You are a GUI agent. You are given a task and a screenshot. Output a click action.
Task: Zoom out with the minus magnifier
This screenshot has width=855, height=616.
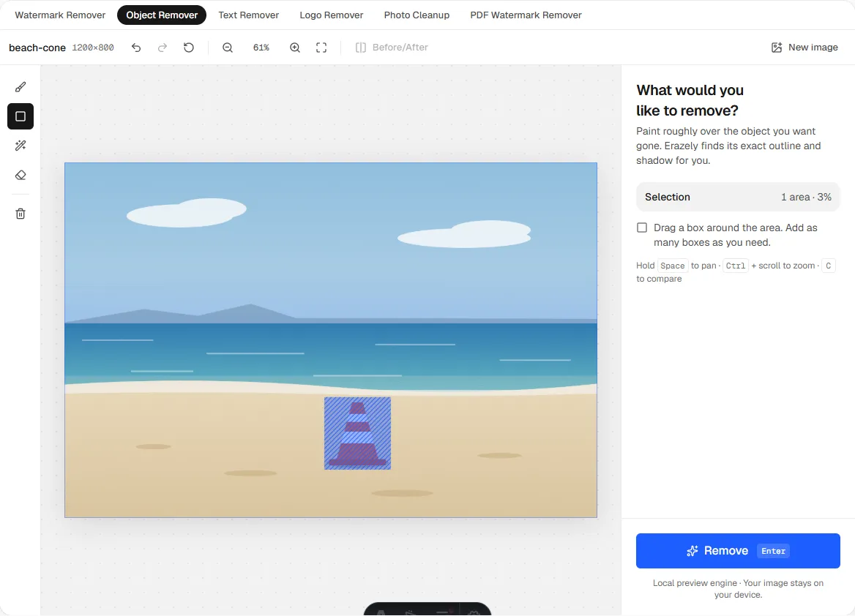228,48
